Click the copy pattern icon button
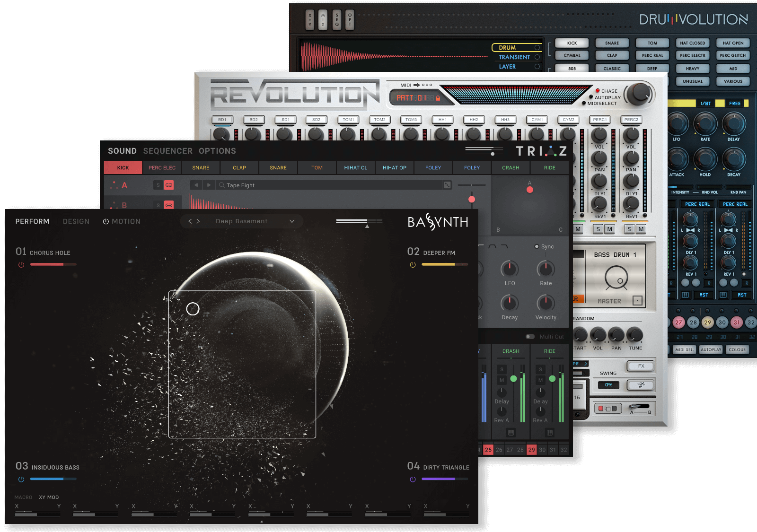This screenshot has height=532, width=757. click(607, 408)
